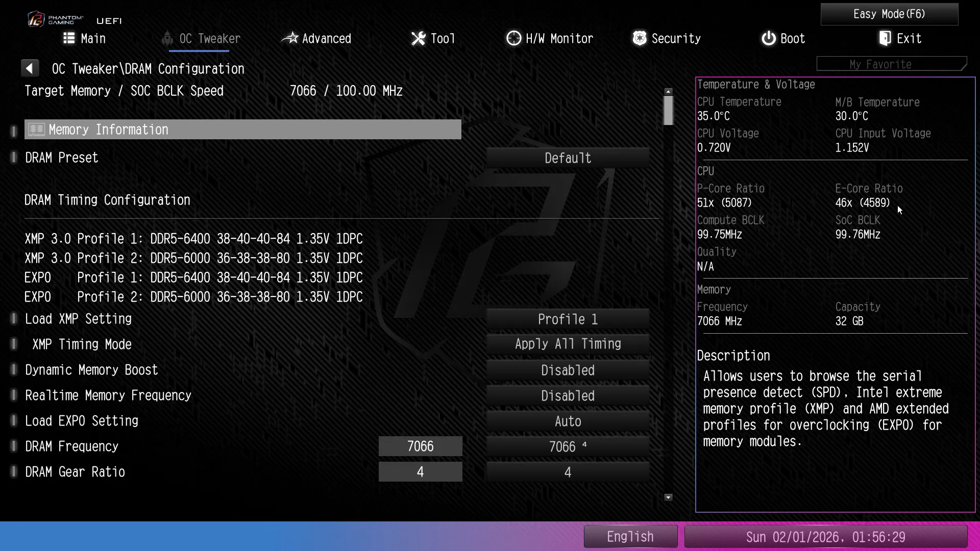
Task: Click the scrollbar down arrow
Action: click(x=668, y=497)
